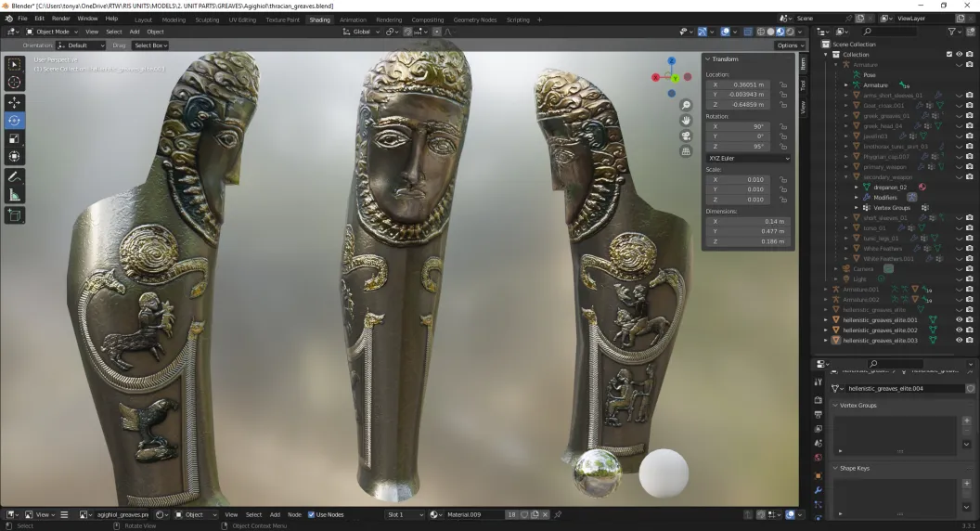Open the XYZ Euler rotation mode dropdown
980x531 pixels.
[749, 158]
